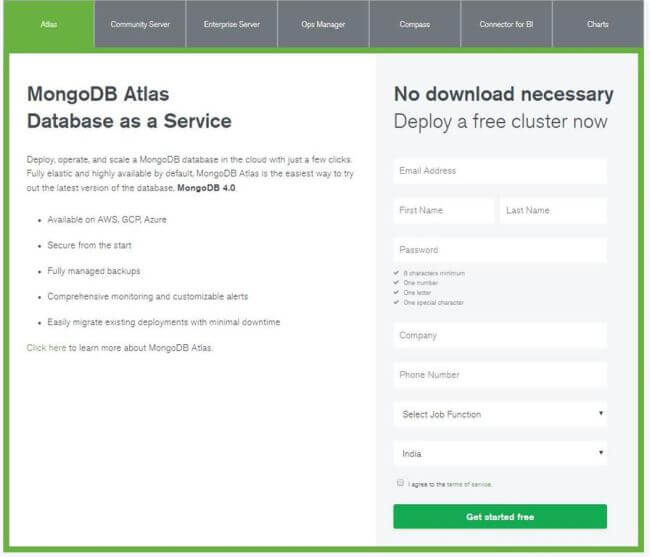Open the terms of service link
The image size is (650, 557).
(469, 484)
